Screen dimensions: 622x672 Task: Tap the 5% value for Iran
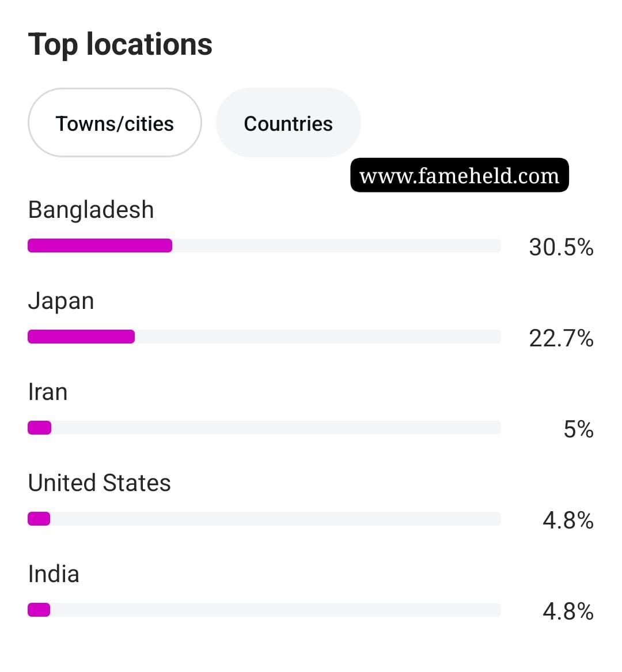click(x=578, y=429)
